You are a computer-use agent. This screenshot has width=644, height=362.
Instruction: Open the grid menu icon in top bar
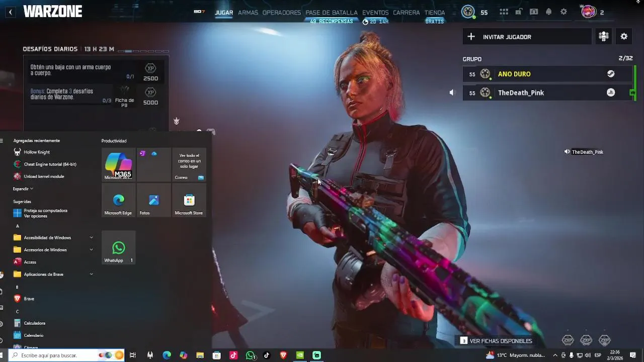pyautogui.click(x=504, y=12)
